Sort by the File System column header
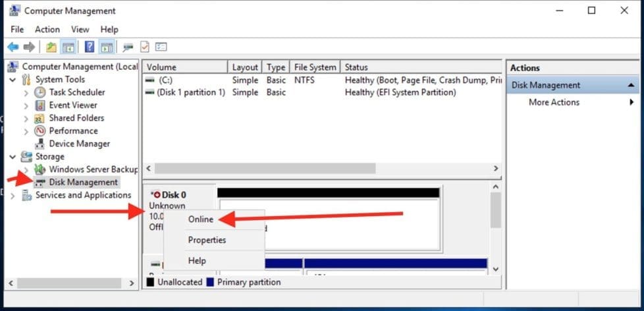This screenshot has height=311, width=644. pyautogui.click(x=315, y=67)
